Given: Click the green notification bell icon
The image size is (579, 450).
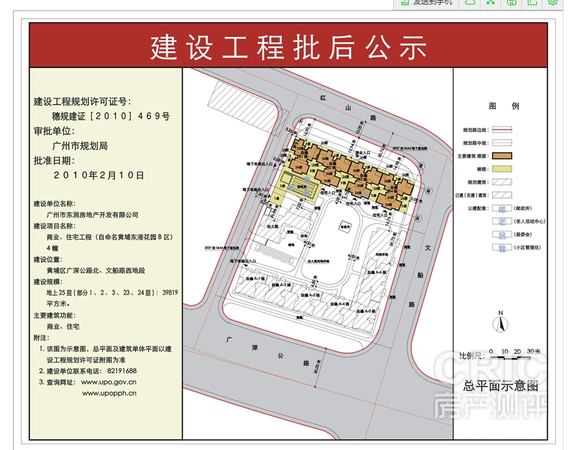Looking at the screenshot, I should [470, 2].
